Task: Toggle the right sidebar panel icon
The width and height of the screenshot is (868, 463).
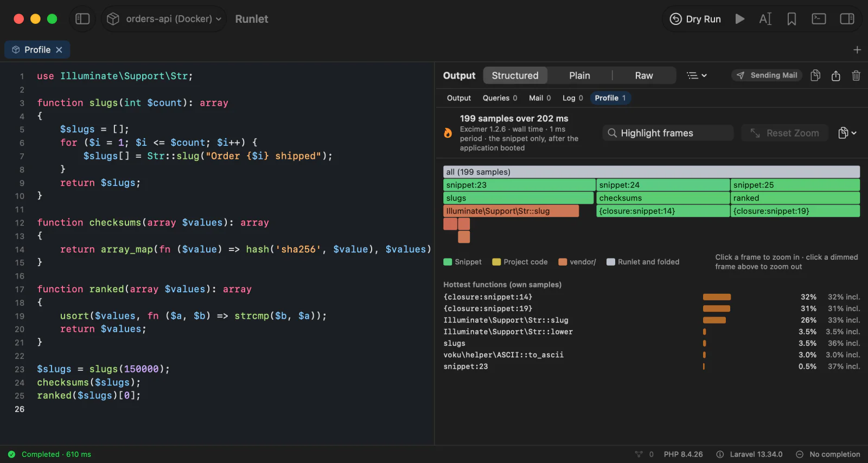Action: point(847,19)
